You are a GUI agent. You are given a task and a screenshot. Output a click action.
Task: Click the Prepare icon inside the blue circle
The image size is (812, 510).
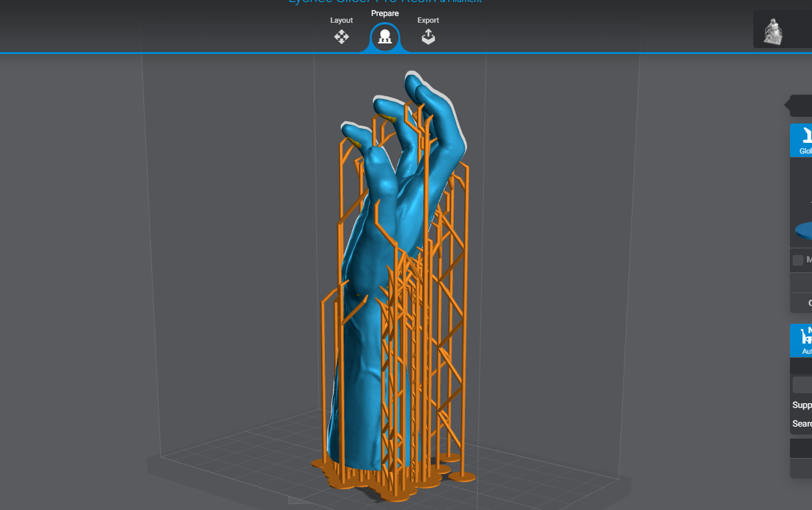click(x=384, y=37)
